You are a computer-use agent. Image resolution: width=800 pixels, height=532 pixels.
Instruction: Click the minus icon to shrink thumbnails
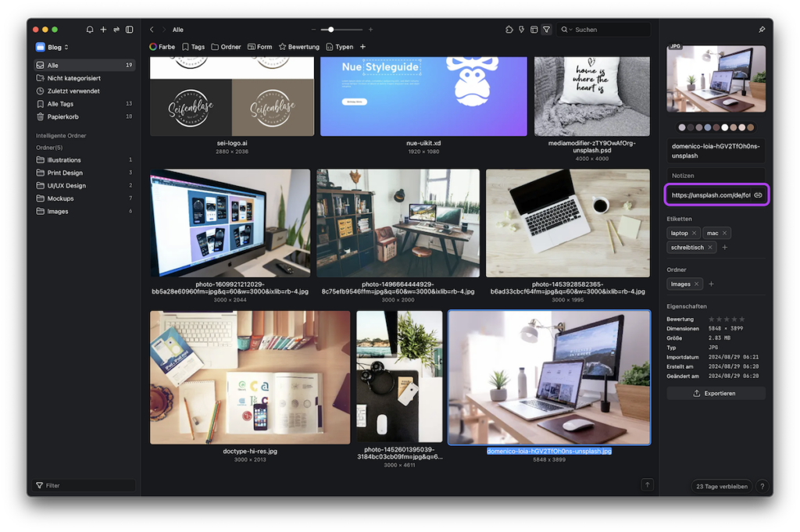coord(313,30)
